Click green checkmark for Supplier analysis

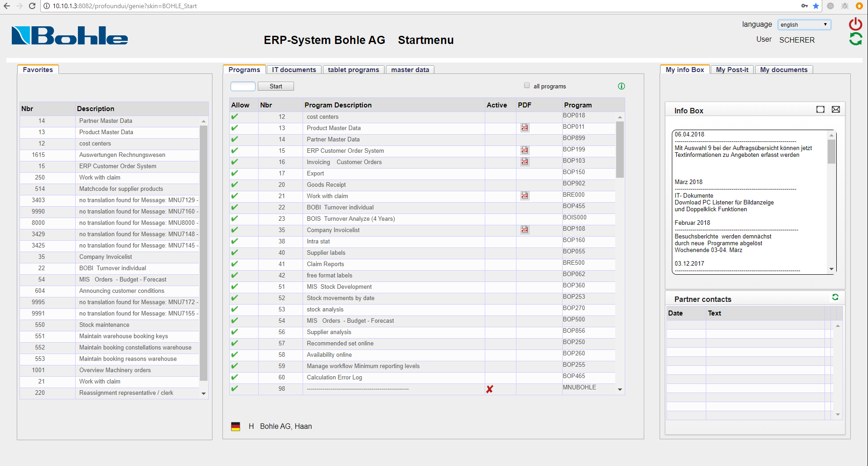235,332
